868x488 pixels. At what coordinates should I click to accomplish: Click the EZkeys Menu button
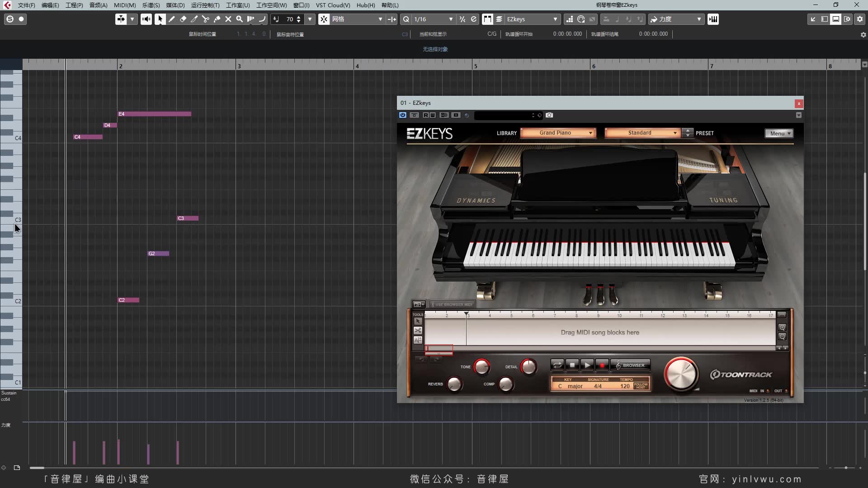(779, 133)
